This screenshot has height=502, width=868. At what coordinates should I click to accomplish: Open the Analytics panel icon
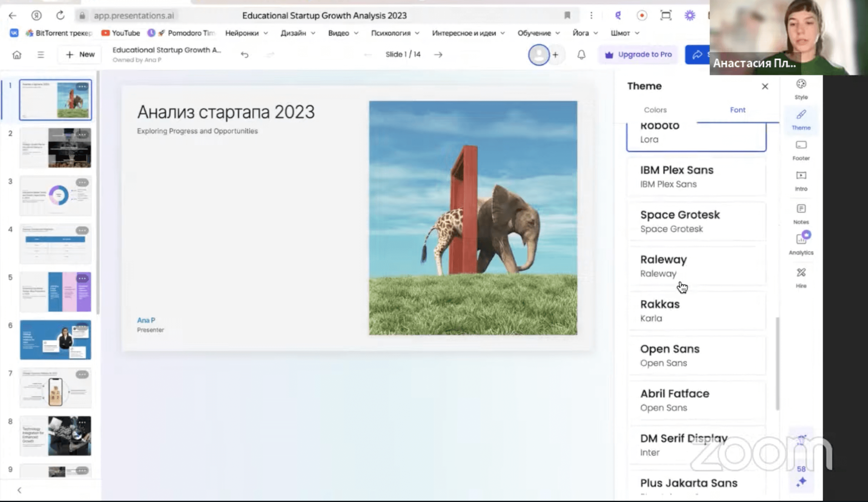[801, 243]
